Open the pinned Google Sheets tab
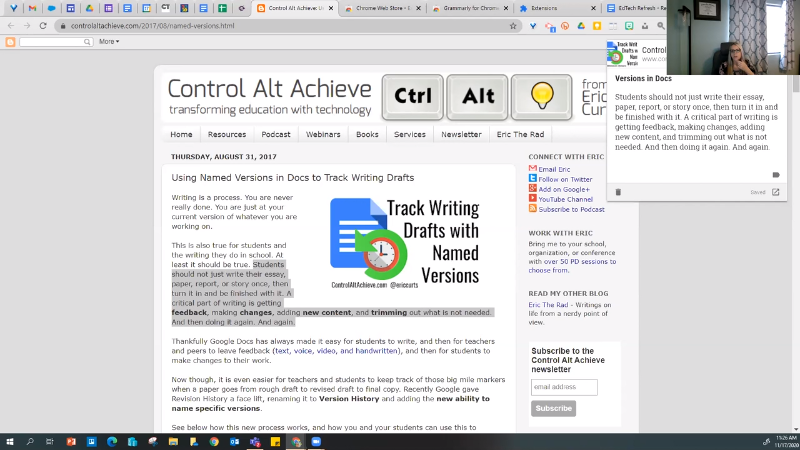This screenshot has height=450, width=800. pos(222,8)
